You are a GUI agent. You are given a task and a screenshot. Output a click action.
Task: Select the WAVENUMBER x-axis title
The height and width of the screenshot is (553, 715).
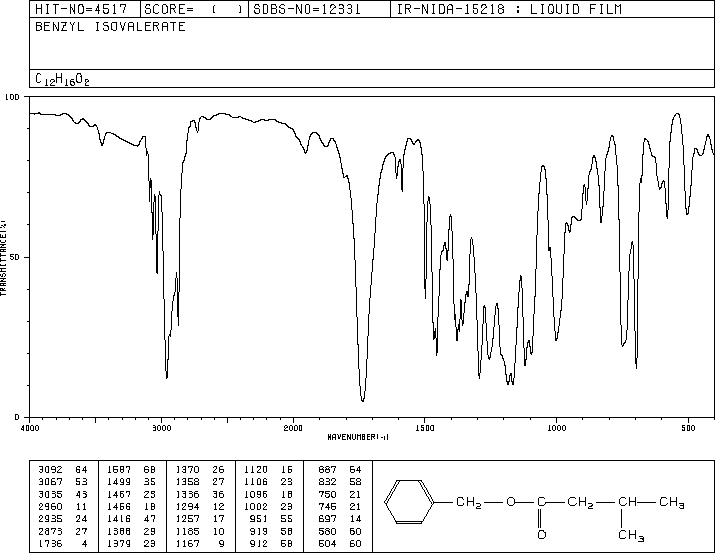pyautogui.click(x=358, y=437)
